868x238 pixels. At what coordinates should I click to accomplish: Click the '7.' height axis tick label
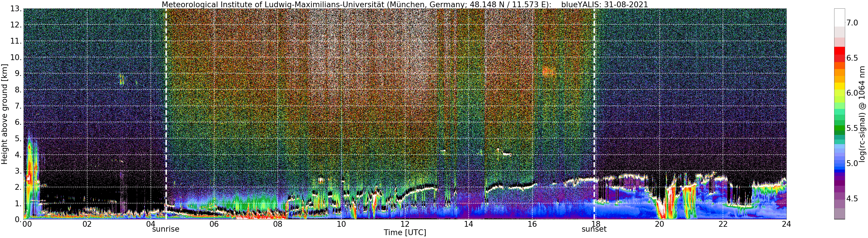point(18,106)
